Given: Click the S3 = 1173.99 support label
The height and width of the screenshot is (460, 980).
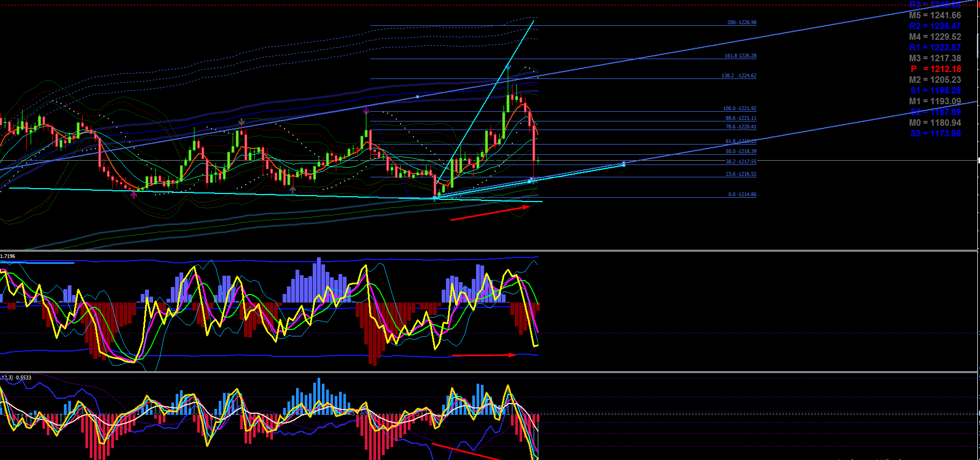Looking at the screenshot, I should pyautogui.click(x=935, y=133).
